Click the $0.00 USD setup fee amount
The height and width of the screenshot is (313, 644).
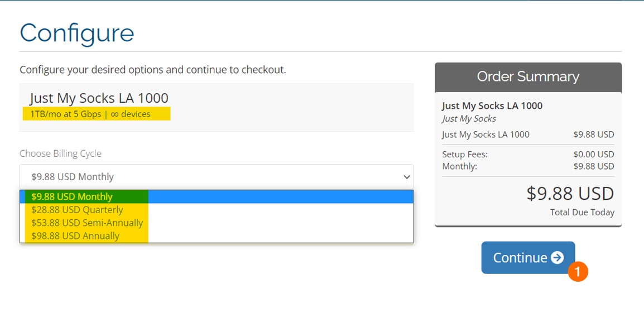click(593, 155)
